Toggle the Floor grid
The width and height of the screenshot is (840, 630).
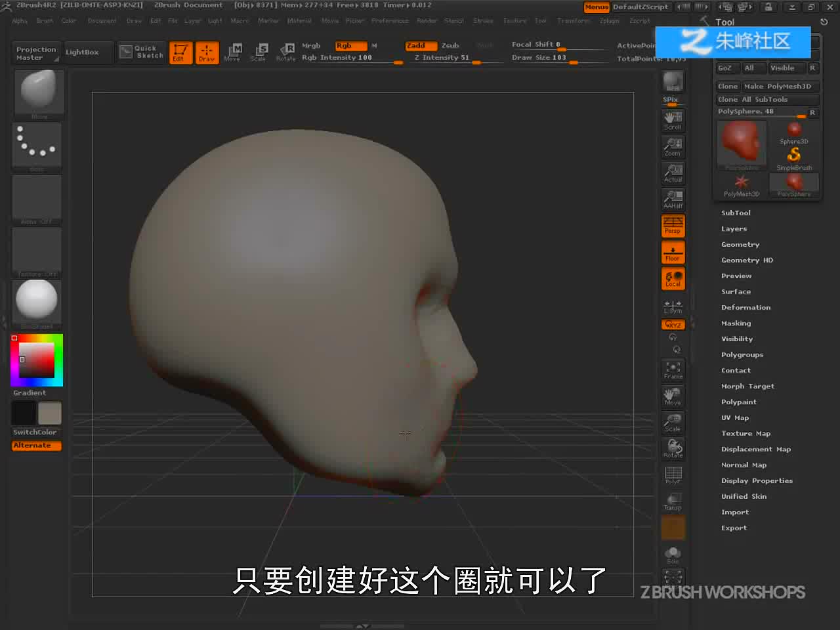click(673, 253)
